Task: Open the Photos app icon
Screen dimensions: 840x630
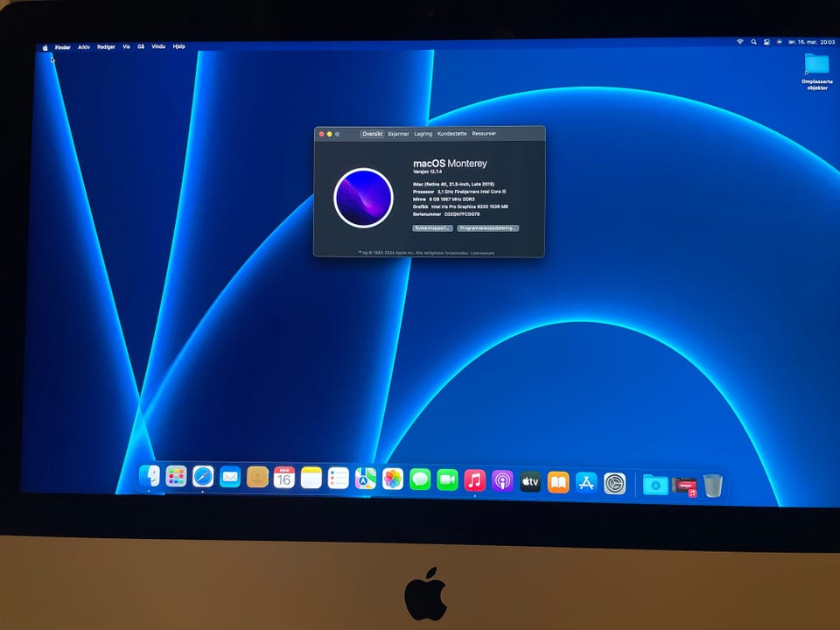Action: point(393,479)
